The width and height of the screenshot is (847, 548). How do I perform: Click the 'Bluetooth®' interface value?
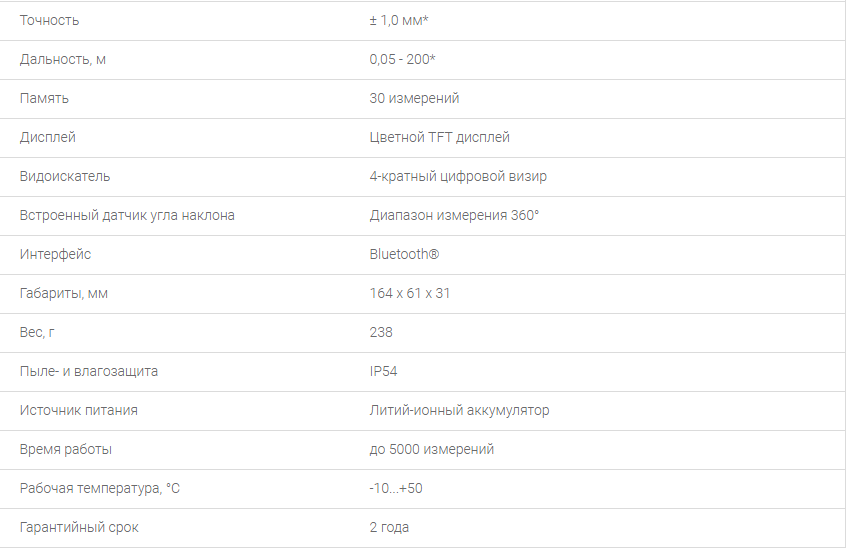click(404, 254)
